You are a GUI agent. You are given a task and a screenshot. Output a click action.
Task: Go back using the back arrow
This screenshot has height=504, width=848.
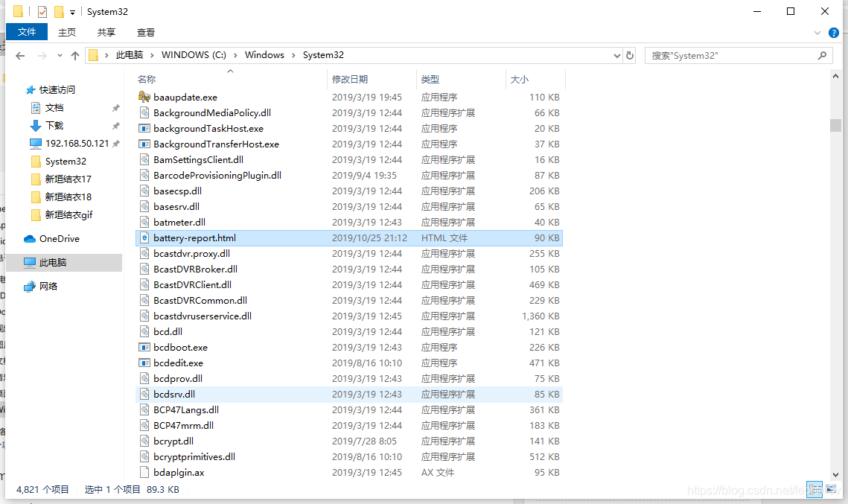click(x=20, y=56)
